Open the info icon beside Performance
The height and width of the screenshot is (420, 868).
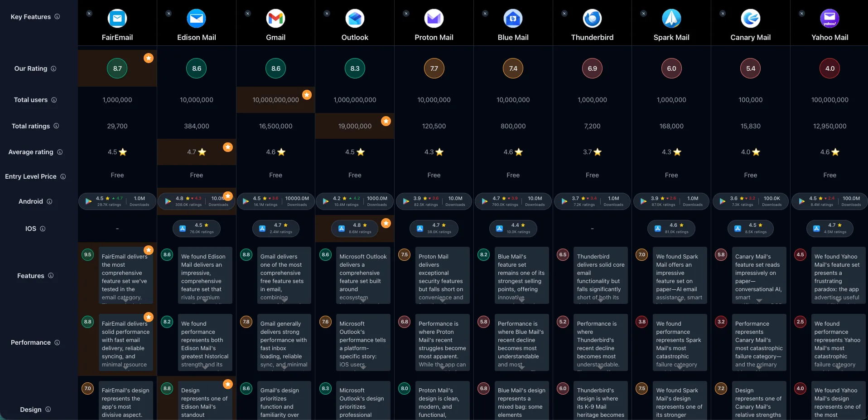57,342
